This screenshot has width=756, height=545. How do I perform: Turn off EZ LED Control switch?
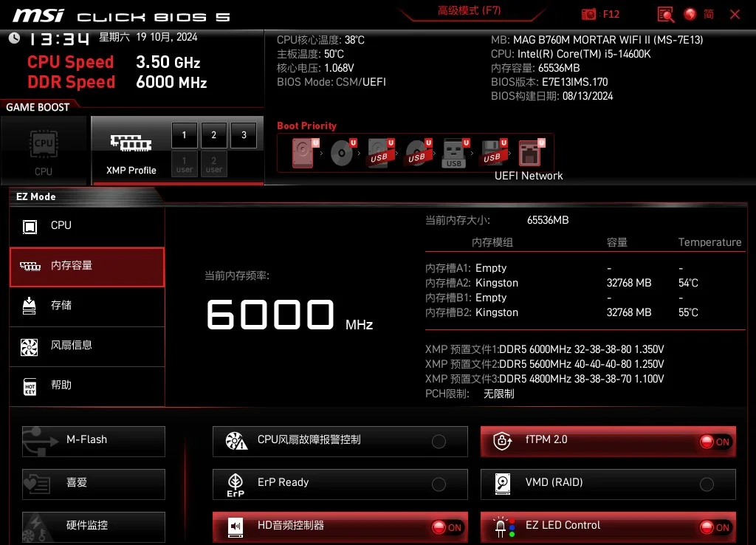coord(715,527)
